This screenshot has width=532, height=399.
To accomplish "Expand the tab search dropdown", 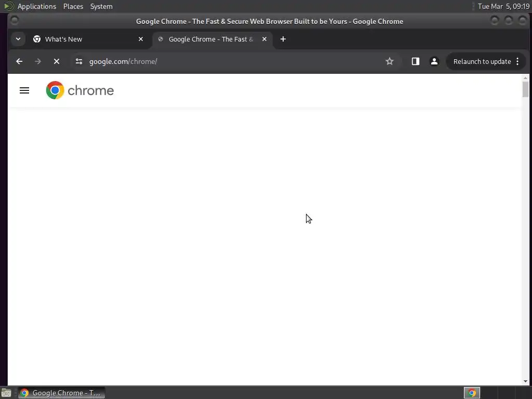I will [18, 39].
